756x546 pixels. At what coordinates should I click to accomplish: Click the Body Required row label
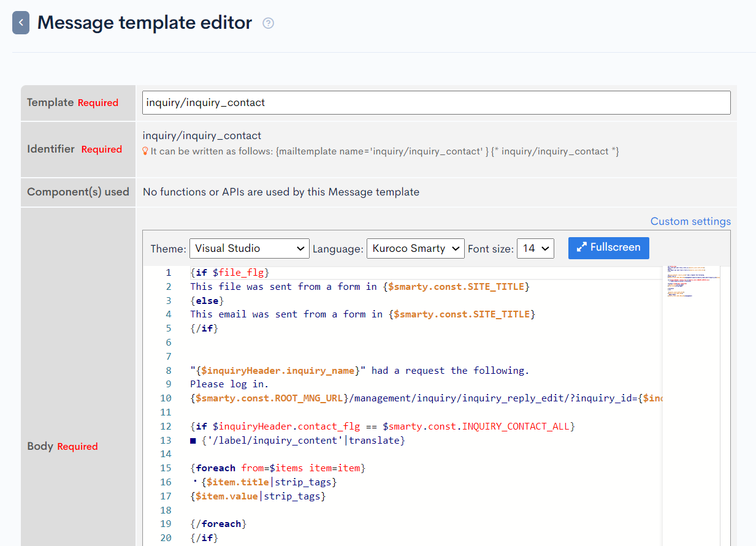[x=63, y=446]
